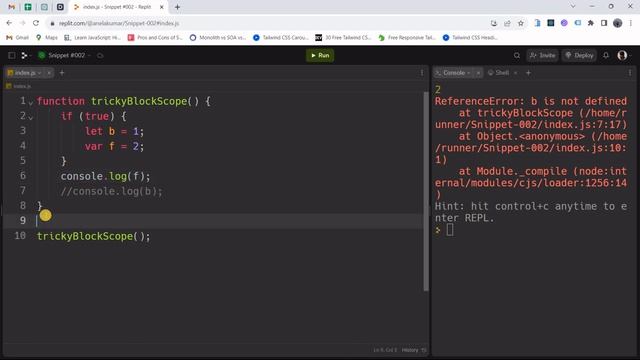Go back in browser

click(9, 23)
